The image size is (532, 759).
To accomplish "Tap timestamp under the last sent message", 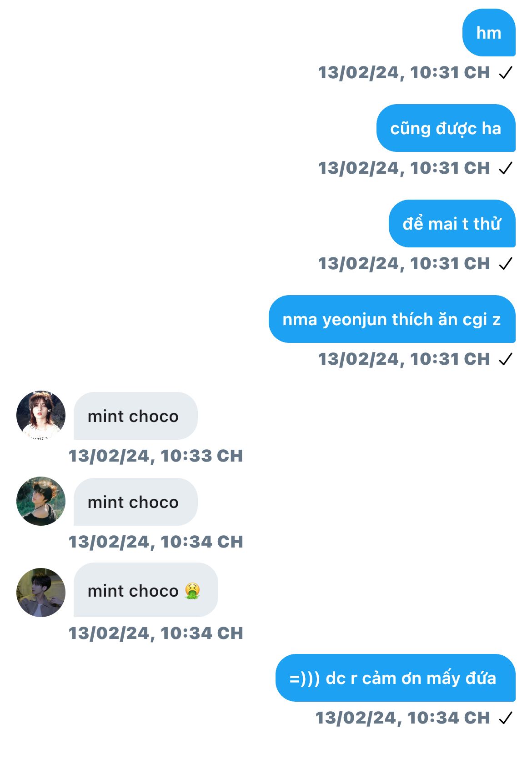I will coord(402,718).
